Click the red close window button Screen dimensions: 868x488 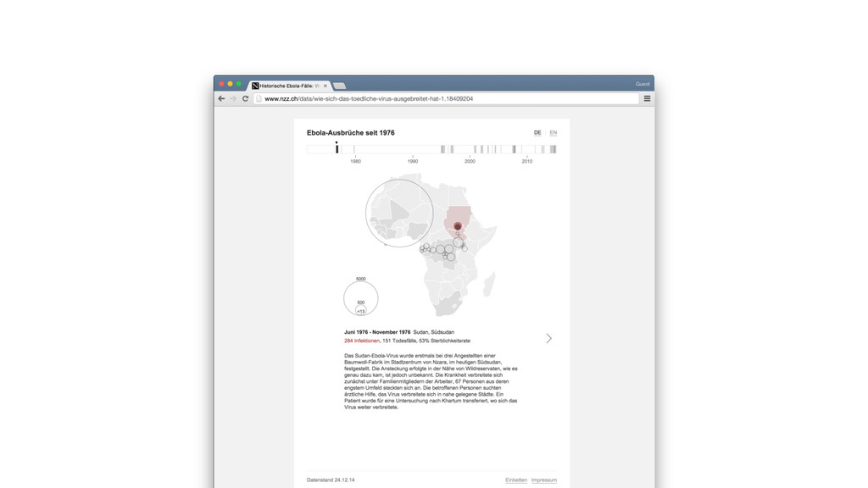tap(221, 84)
